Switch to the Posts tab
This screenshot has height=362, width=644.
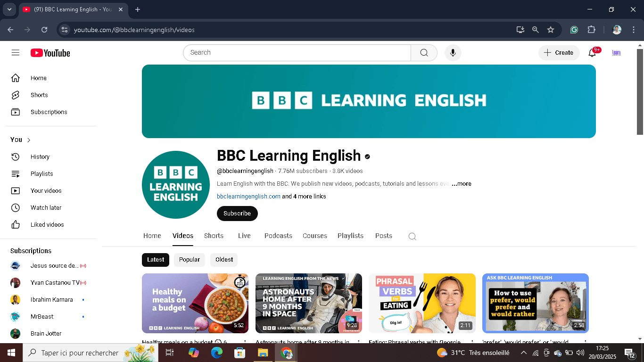click(x=383, y=236)
